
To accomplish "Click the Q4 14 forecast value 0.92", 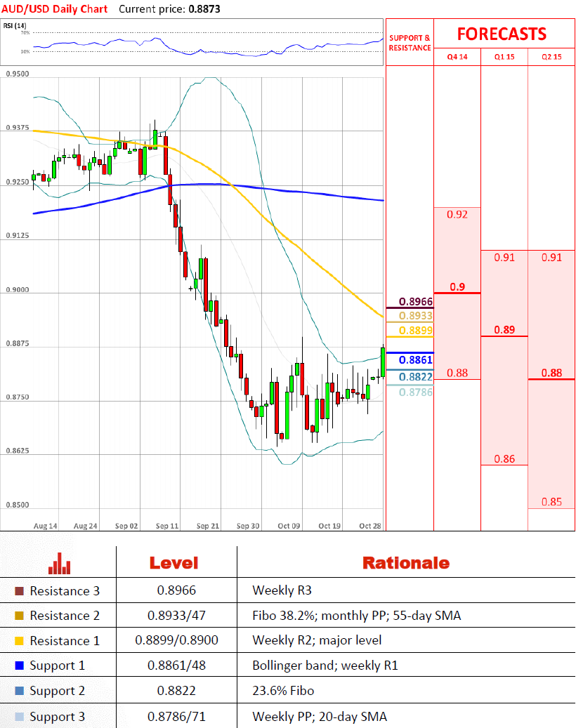I will (x=457, y=215).
